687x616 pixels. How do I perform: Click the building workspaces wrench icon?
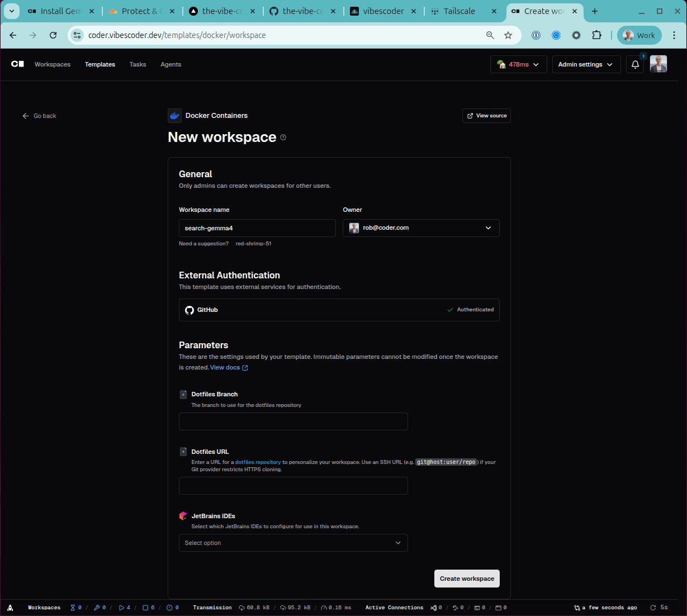point(97,608)
